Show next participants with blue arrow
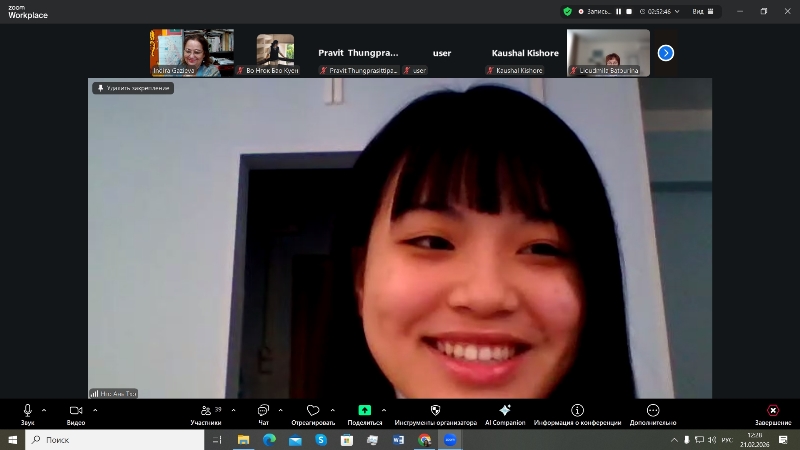 [x=665, y=53]
